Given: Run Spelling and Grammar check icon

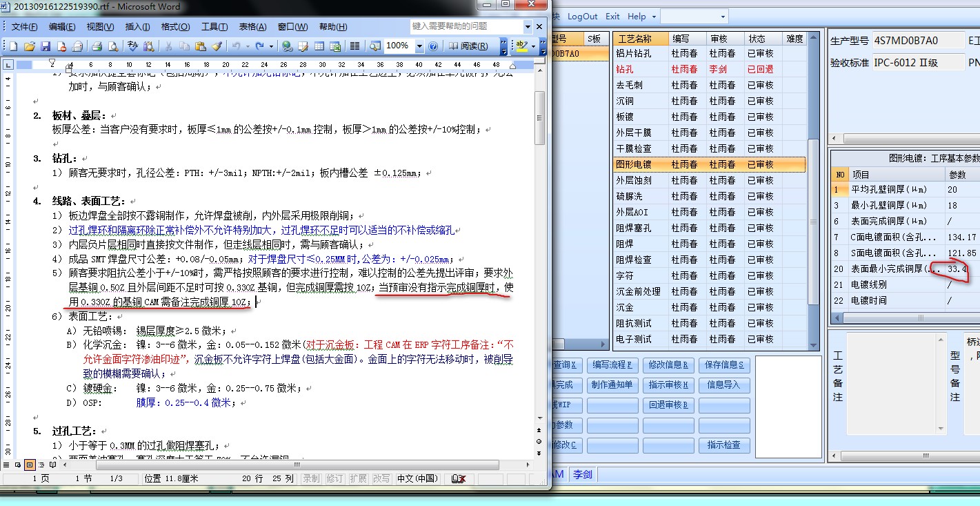Looking at the screenshot, I should (133, 46).
